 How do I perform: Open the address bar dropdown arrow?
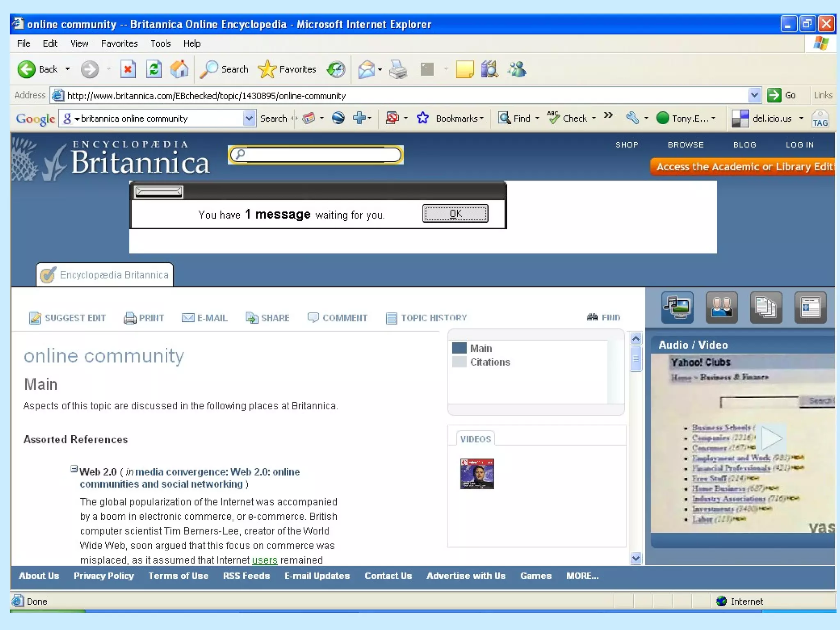click(754, 95)
